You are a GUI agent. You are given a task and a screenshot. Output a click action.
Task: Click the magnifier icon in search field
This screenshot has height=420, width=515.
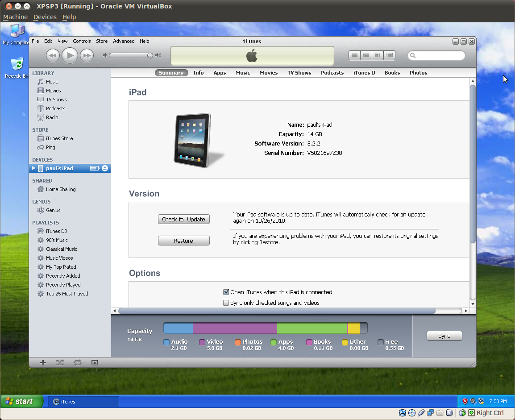413,55
